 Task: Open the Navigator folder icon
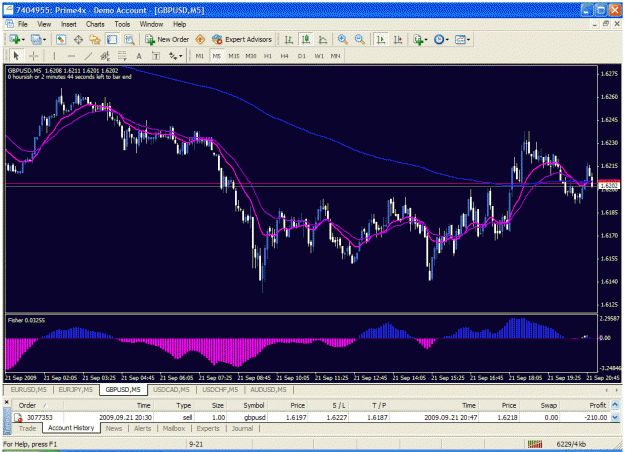point(95,39)
